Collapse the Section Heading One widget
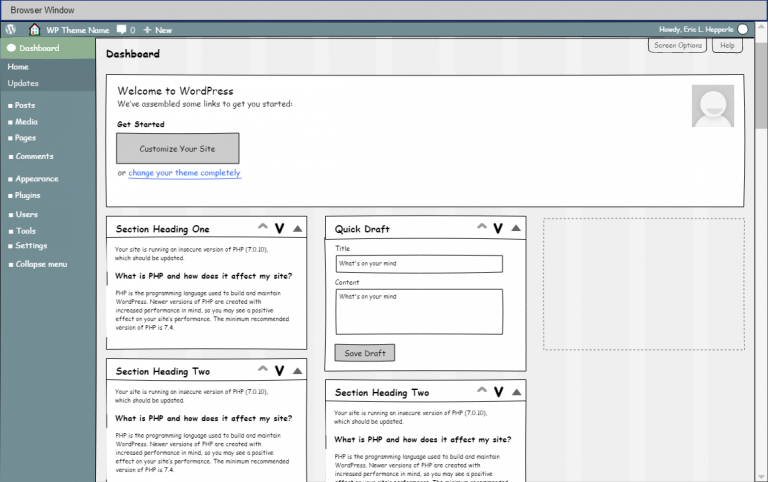 click(x=298, y=228)
